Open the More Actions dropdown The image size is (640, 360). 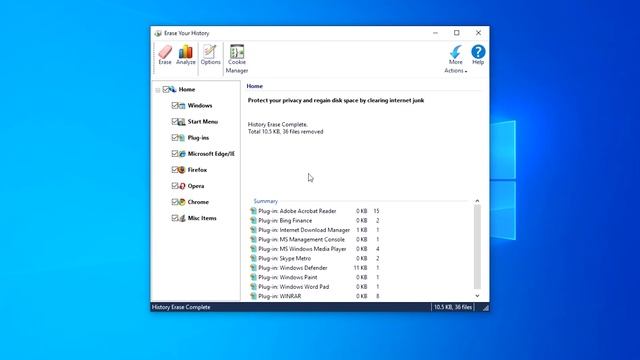coord(456,59)
